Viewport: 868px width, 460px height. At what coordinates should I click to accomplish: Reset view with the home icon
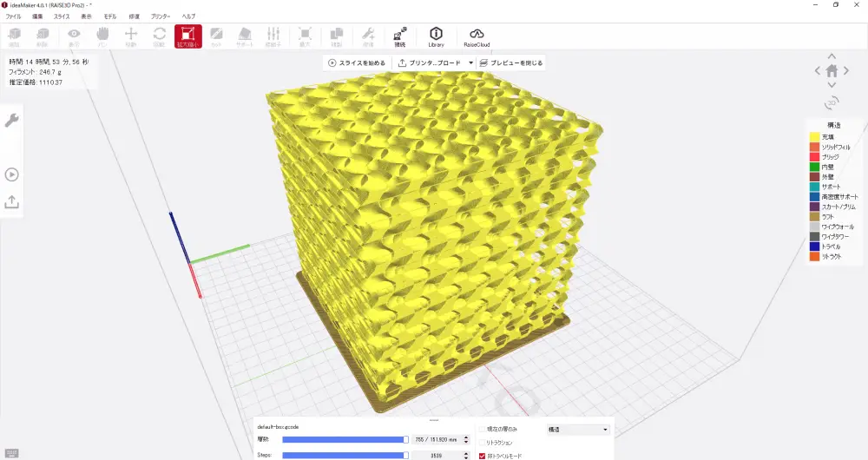832,71
